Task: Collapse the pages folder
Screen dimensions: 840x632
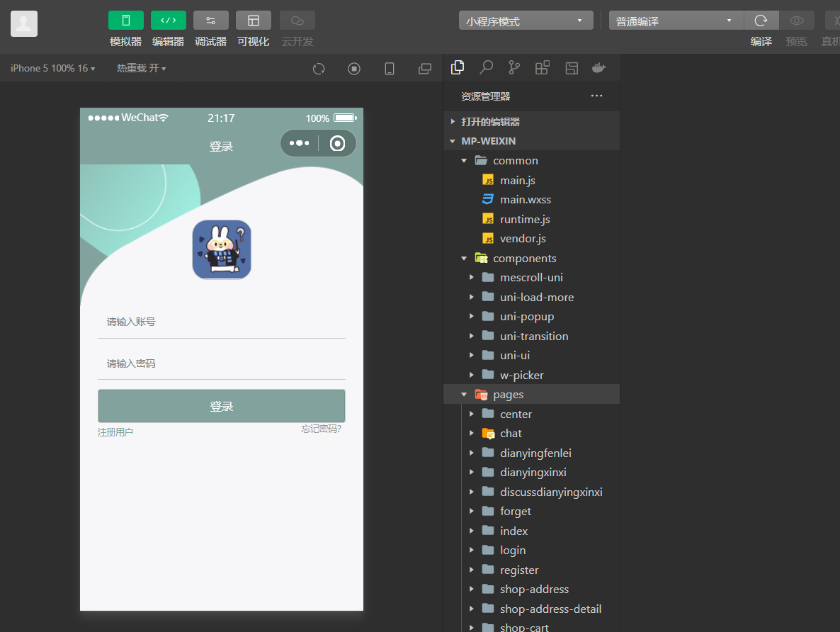Action: [x=531, y=395]
